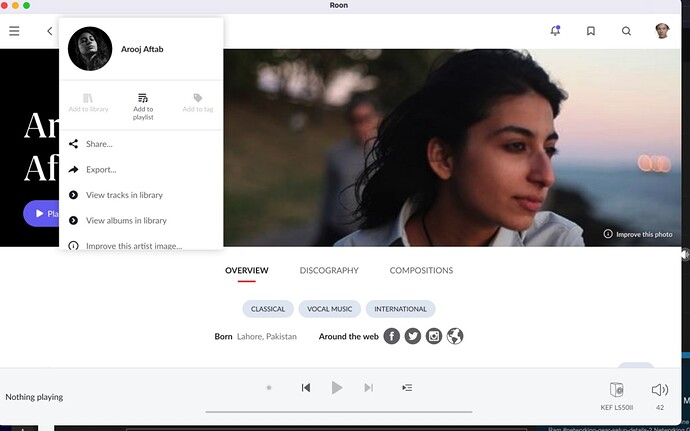
Task: Click the playback progress bar
Action: (339, 412)
